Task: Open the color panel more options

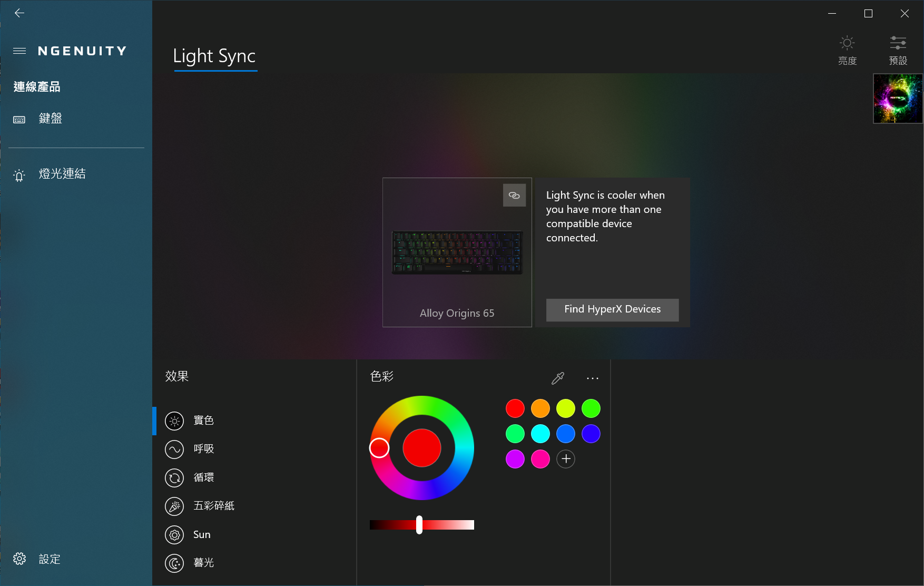Action: pos(592,378)
